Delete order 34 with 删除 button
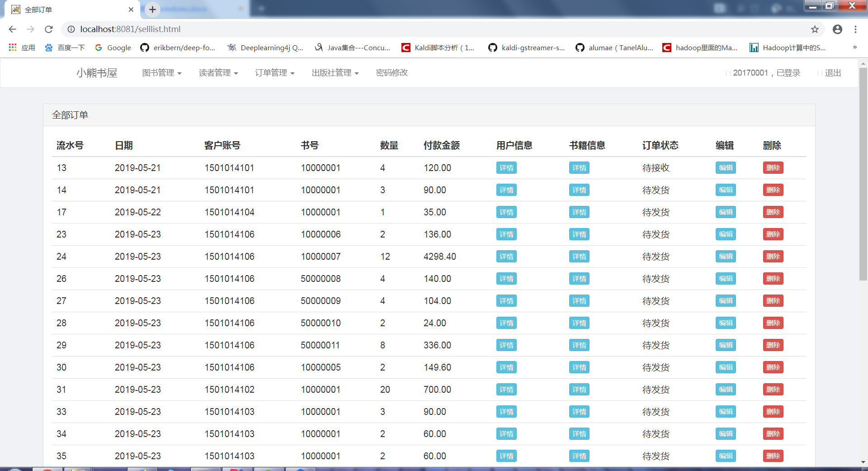 (x=773, y=434)
